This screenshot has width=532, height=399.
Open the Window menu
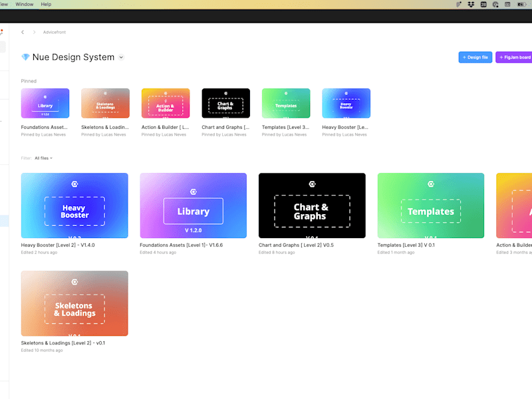pyautogui.click(x=25, y=5)
